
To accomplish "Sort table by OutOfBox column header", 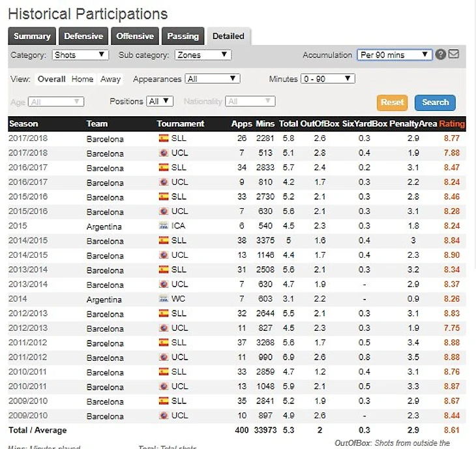I will click(x=320, y=123).
